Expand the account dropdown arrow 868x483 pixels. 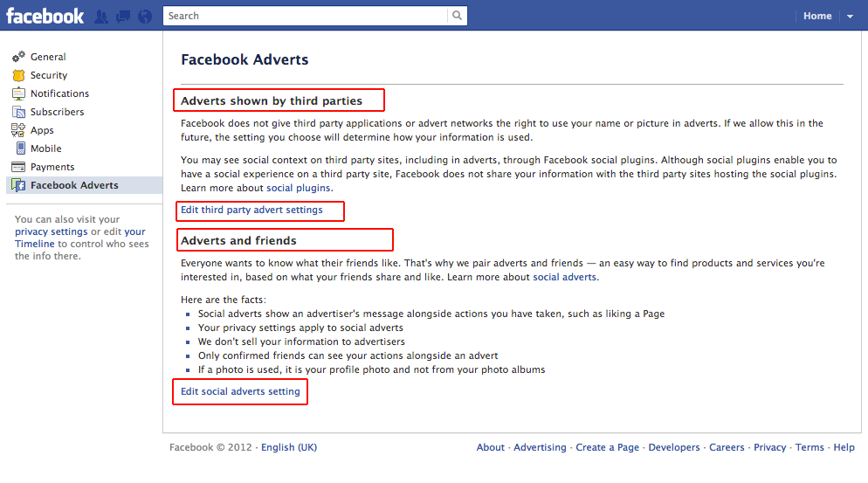click(850, 16)
